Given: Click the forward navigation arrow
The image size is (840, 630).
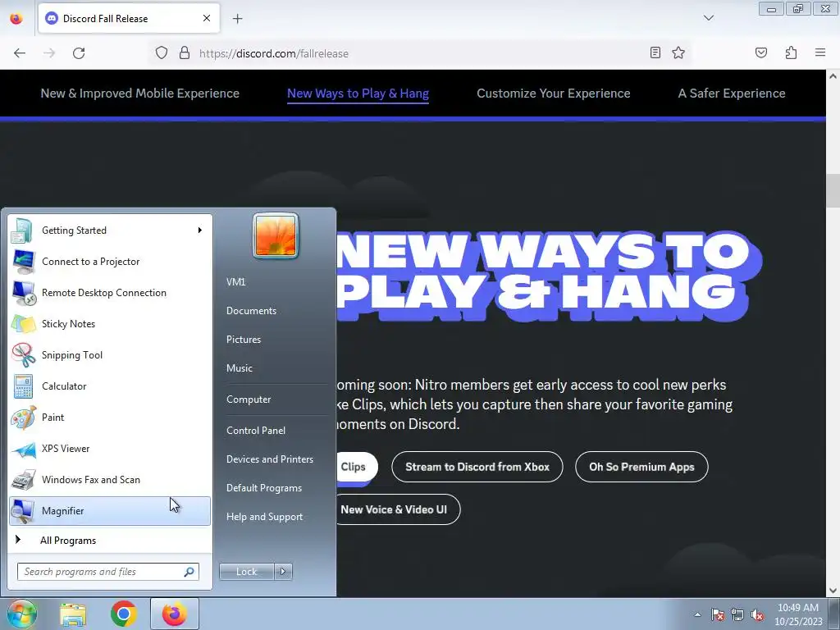Looking at the screenshot, I should [x=49, y=53].
